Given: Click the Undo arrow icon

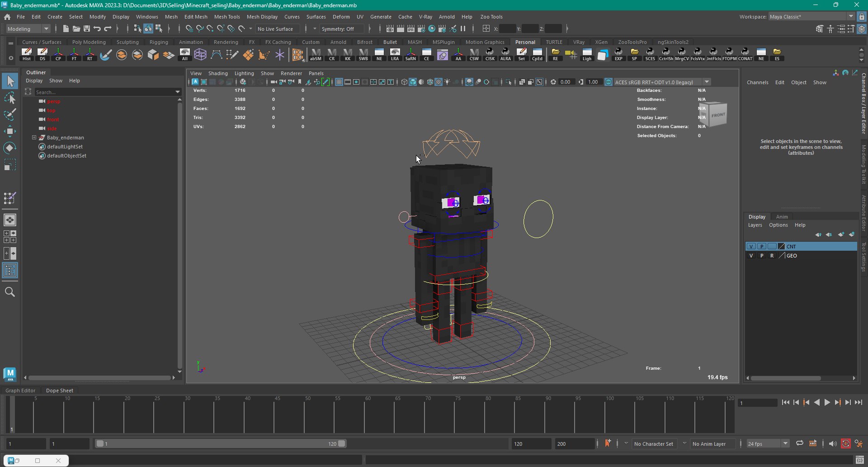Looking at the screenshot, I should point(97,29).
